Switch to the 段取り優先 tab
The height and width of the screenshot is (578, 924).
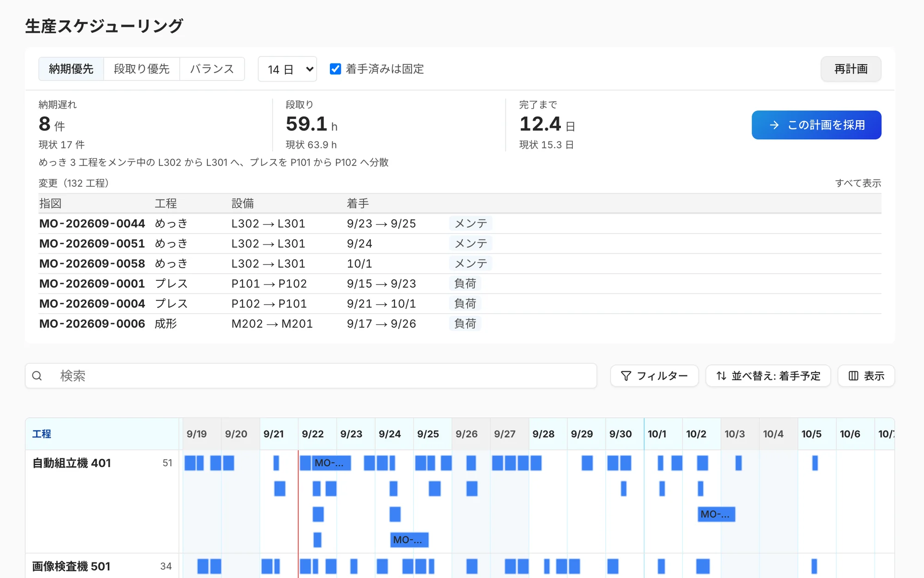pos(142,69)
